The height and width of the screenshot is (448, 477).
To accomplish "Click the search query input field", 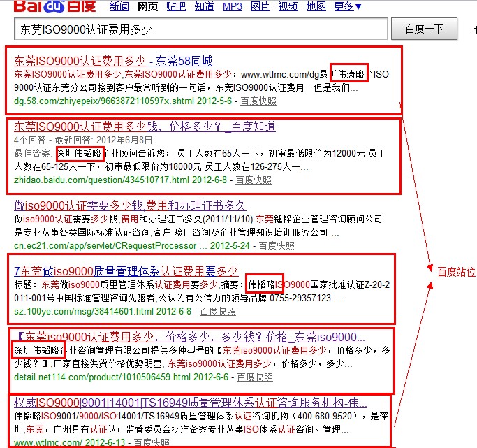I will 200,30.
